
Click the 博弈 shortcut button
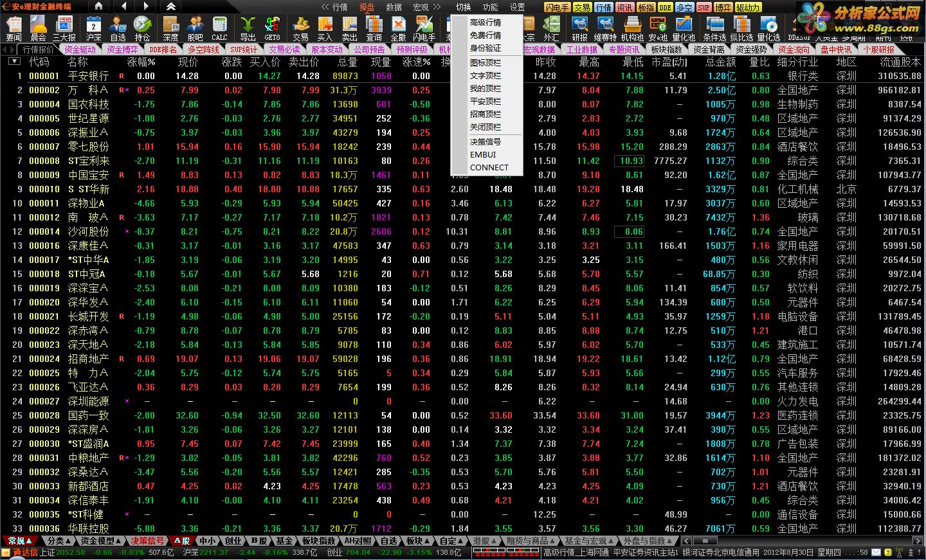click(723, 8)
